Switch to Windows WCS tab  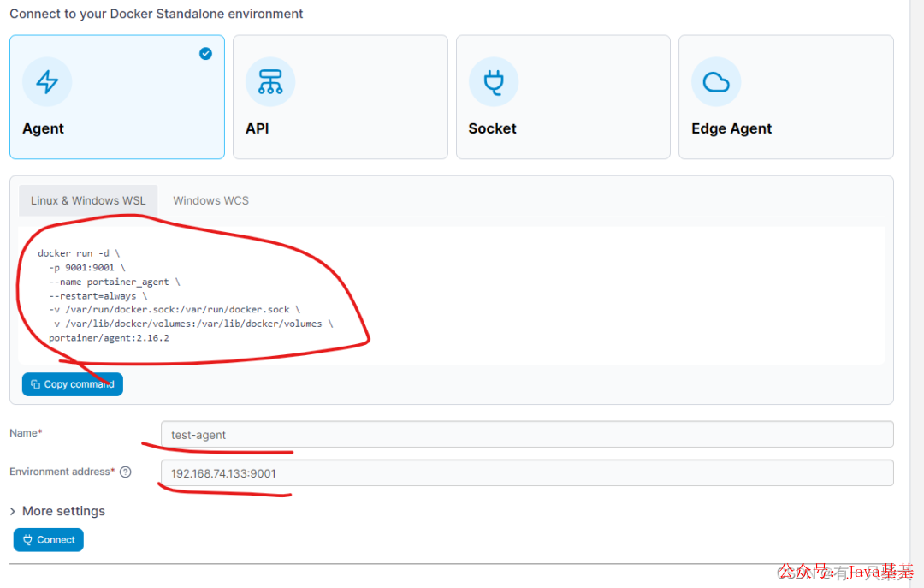click(x=211, y=200)
